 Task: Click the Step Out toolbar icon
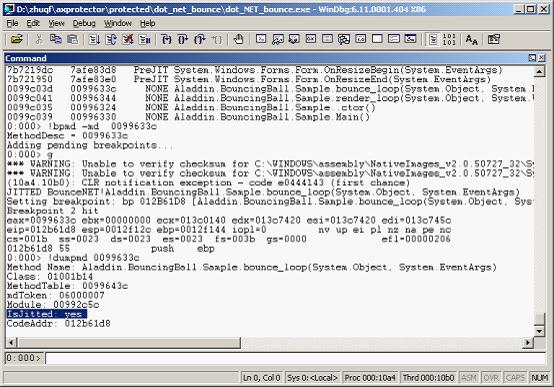[x=200, y=39]
